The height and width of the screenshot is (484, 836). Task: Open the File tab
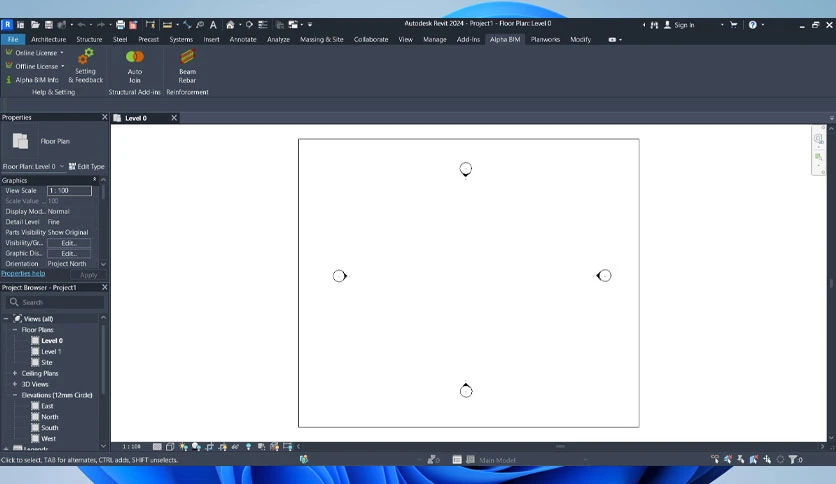click(x=13, y=39)
